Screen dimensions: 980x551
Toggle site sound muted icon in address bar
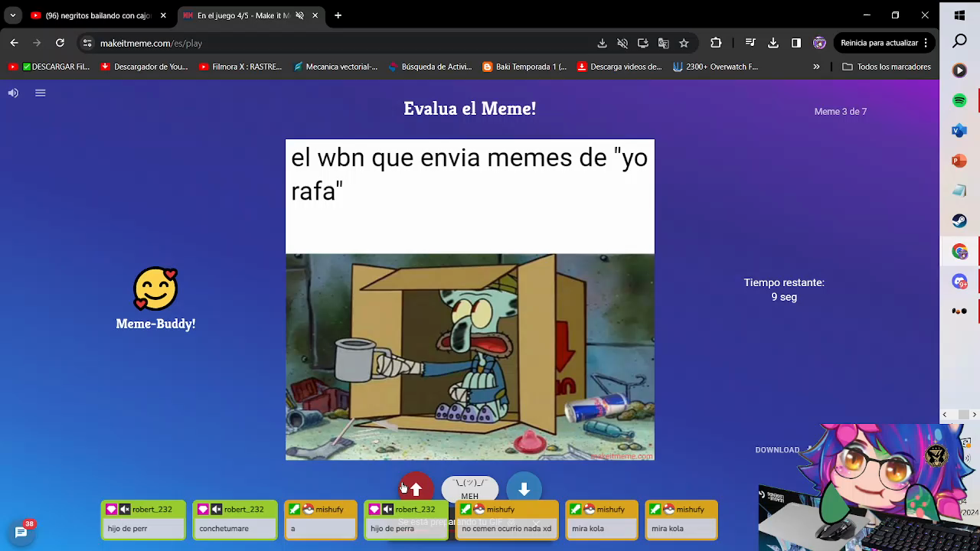pos(622,43)
